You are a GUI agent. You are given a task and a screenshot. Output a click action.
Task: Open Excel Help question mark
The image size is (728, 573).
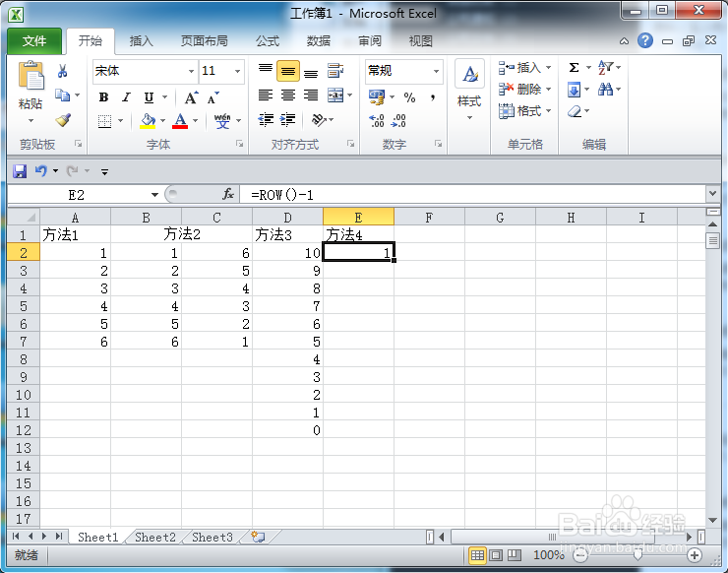(645, 41)
